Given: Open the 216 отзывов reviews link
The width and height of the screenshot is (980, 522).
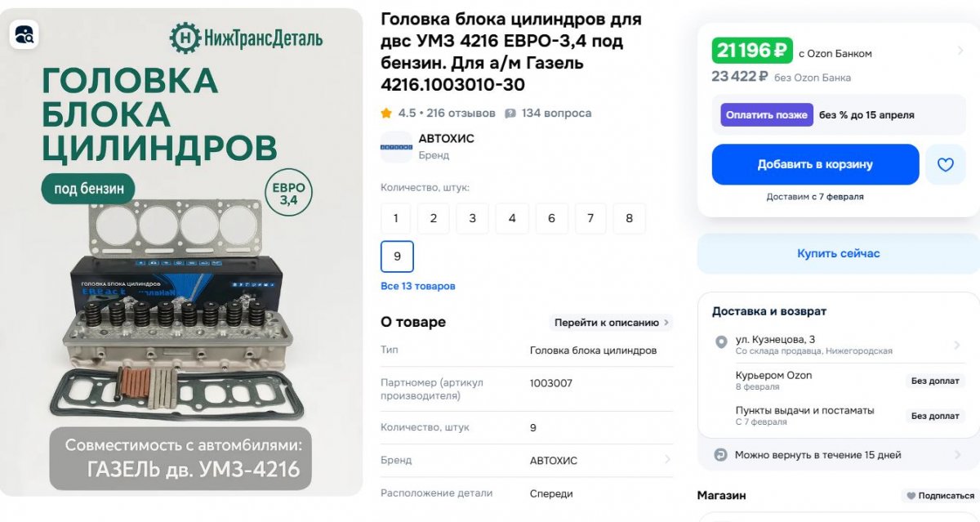Looking at the screenshot, I should 461,114.
